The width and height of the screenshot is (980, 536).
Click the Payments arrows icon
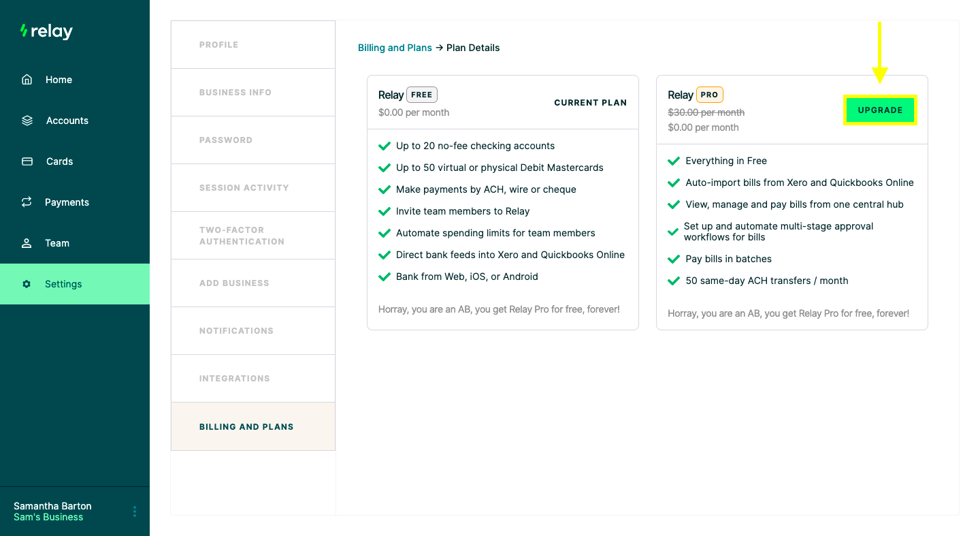pyautogui.click(x=27, y=202)
